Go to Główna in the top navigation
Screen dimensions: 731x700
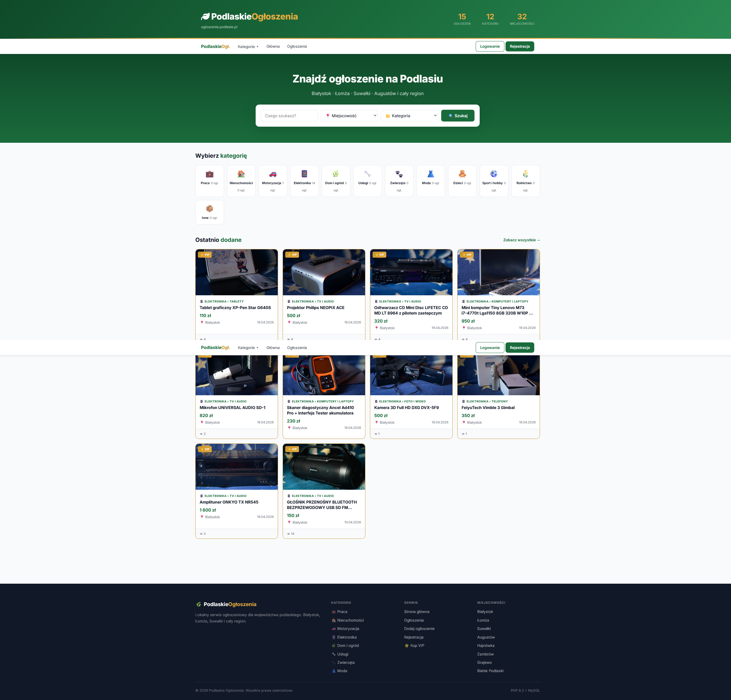tap(273, 47)
